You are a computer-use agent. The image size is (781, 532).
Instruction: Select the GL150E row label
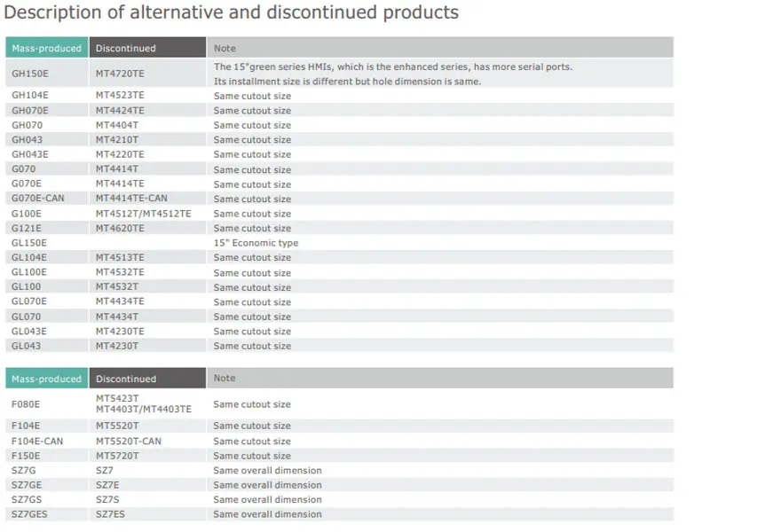[29, 243]
